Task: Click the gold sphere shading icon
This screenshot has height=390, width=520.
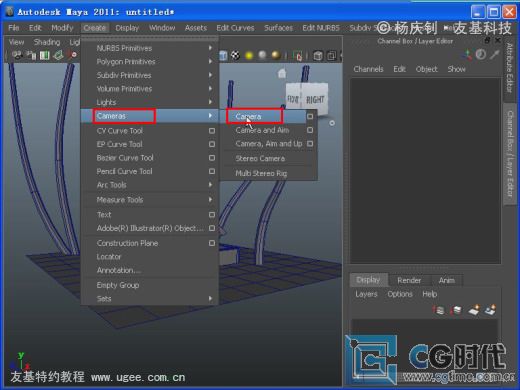Action: tap(276, 55)
